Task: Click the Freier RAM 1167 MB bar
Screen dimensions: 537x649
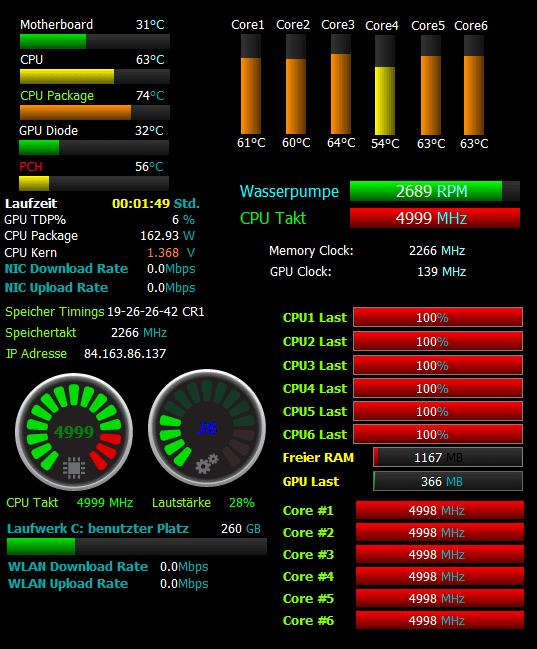Action: pyautogui.click(x=448, y=457)
